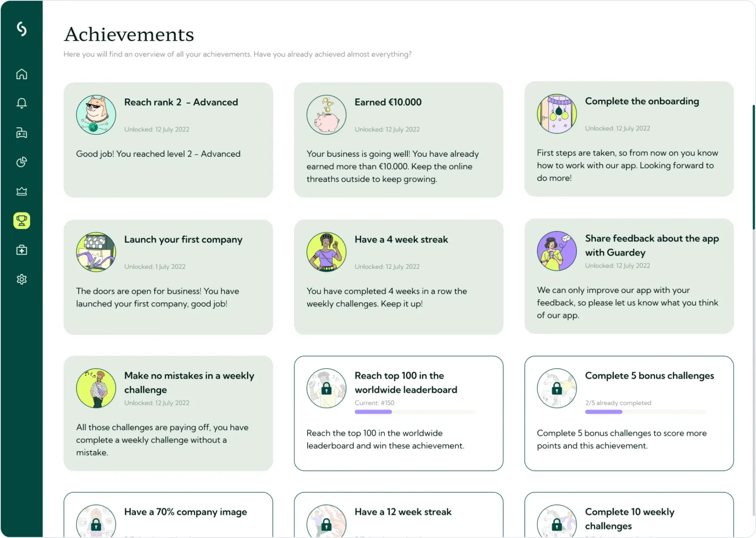Open the medical kit sidebar icon
This screenshot has height=538, width=756.
pyautogui.click(x=22, y=250)
